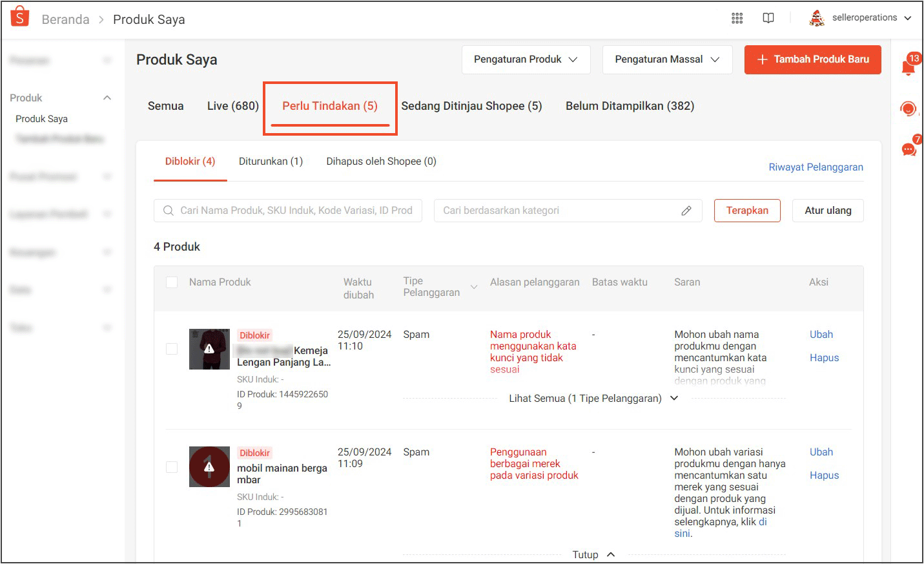The height and width of the screenshot is (564, 924).
Task: Switch to the Diturunkan (1) tab
Action: pos(271,162)
